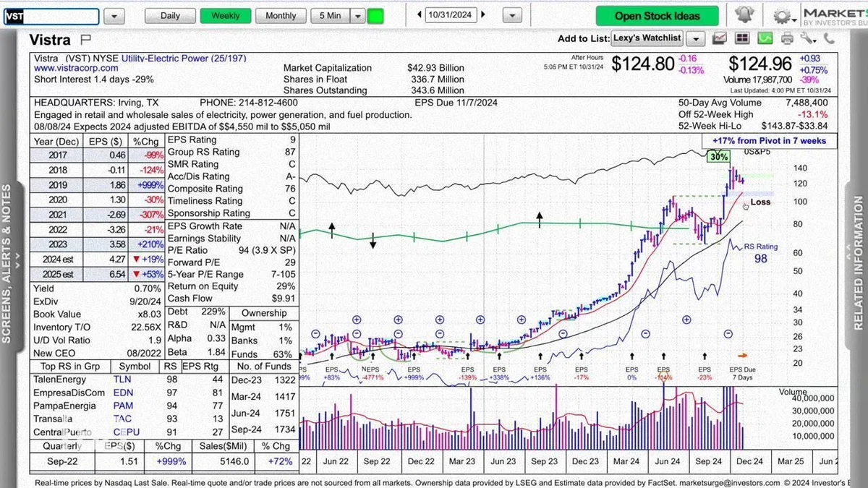The width and height of the screenshot is (868, 488).
Task: Expand the symbol box dropdown arrow
Action: (x=114, y=16)
